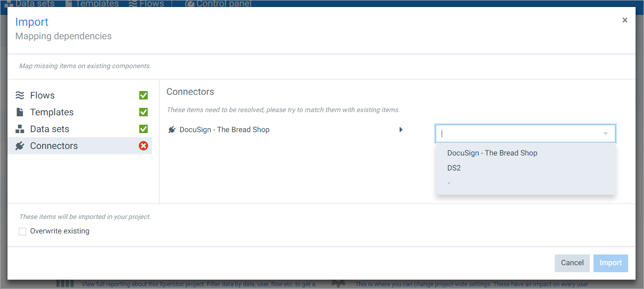Screen dimensions: 644x289
Task: Choose DS2 from the dropdown list
Action: click(x=525, y=168)
